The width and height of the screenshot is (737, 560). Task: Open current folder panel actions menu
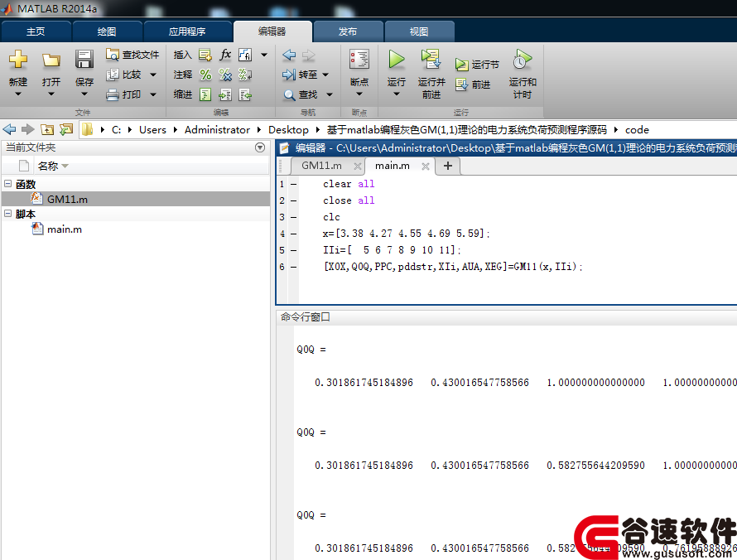click(x=260, y=147)
